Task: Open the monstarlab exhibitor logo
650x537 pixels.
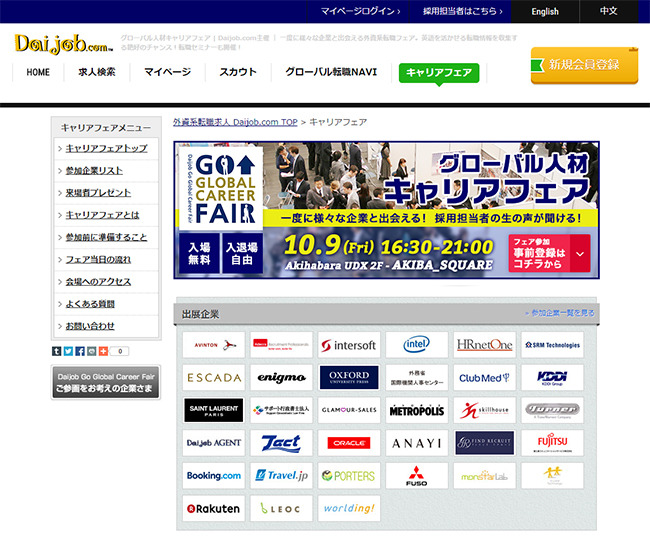Action: pos(485,476)
